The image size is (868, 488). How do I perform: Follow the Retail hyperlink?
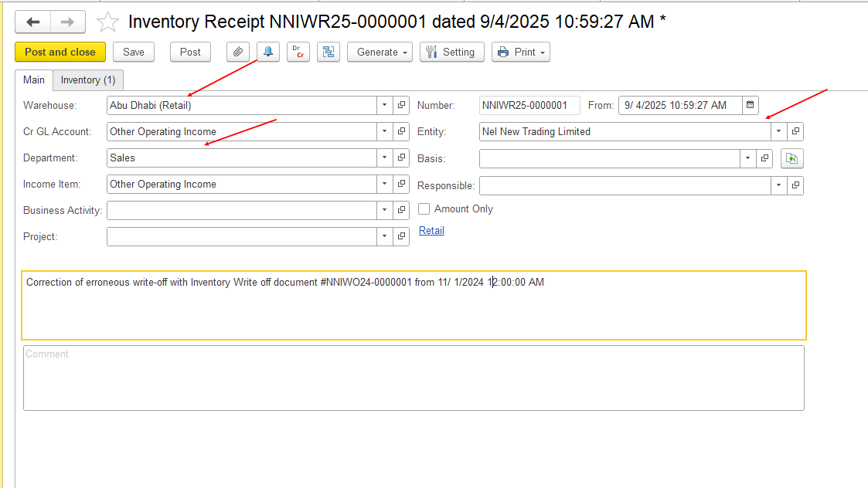pyautogui.click(x=431, y=230)
